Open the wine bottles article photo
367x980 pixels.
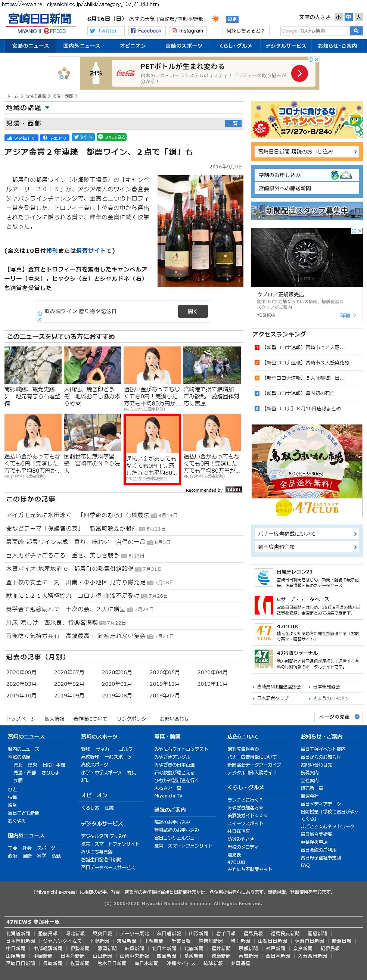pos(200,231)
